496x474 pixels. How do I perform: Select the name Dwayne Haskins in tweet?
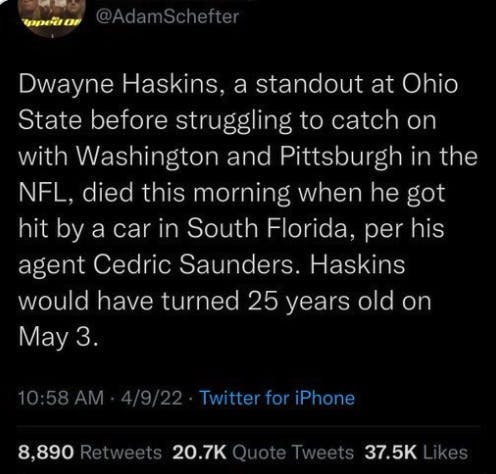[x=118, y=84]
